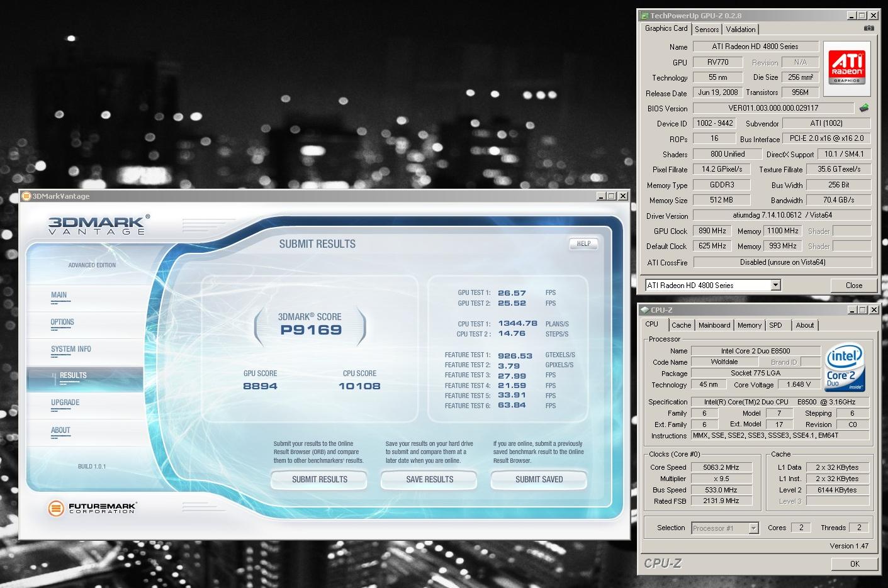Open the Sensors tab in GPU-Z
Screen dimensions: 888x588
pos(707,30)
